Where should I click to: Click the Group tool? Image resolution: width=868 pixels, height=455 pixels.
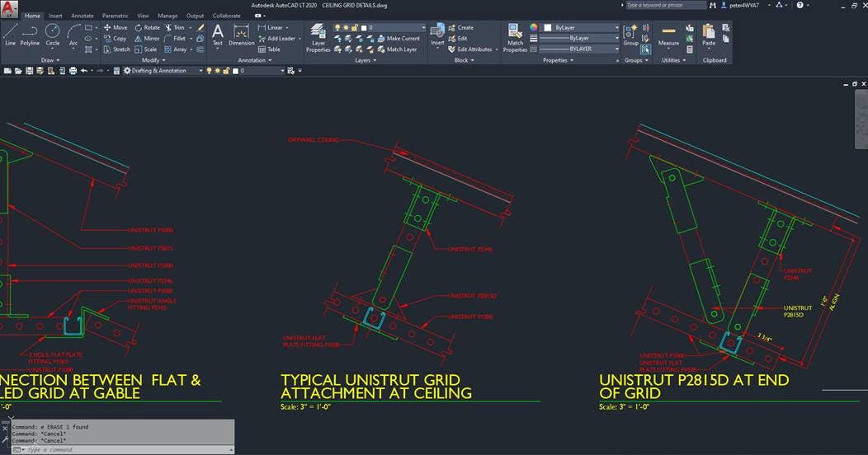point(630,35)
